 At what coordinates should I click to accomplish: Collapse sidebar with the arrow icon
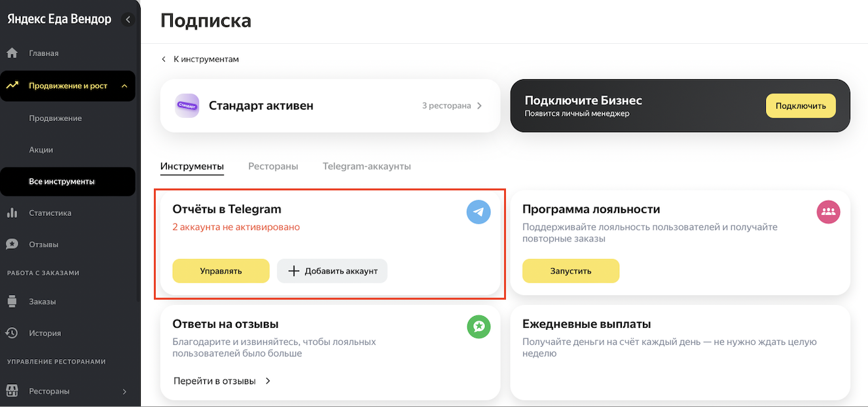[128, 20]
